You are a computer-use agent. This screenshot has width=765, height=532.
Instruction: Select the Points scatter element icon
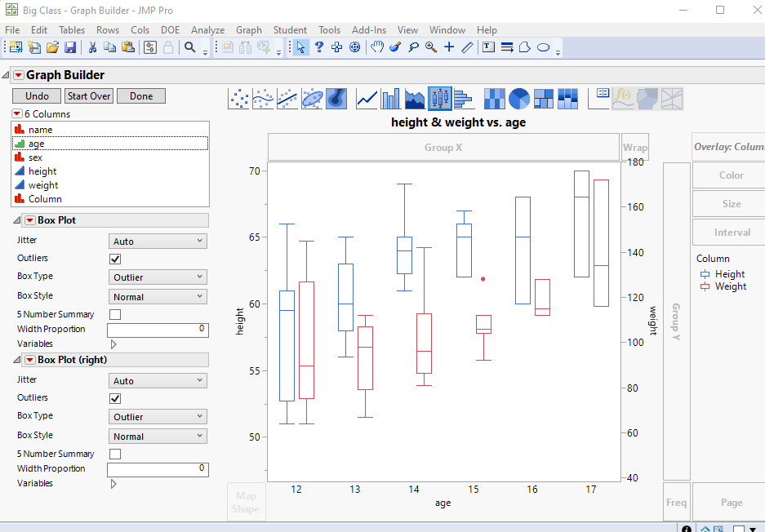coord(238,99)
